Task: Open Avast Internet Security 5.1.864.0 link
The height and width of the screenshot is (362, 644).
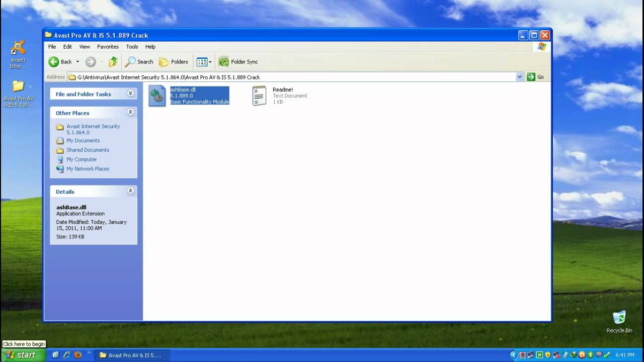Action: (x=93, y=129)
